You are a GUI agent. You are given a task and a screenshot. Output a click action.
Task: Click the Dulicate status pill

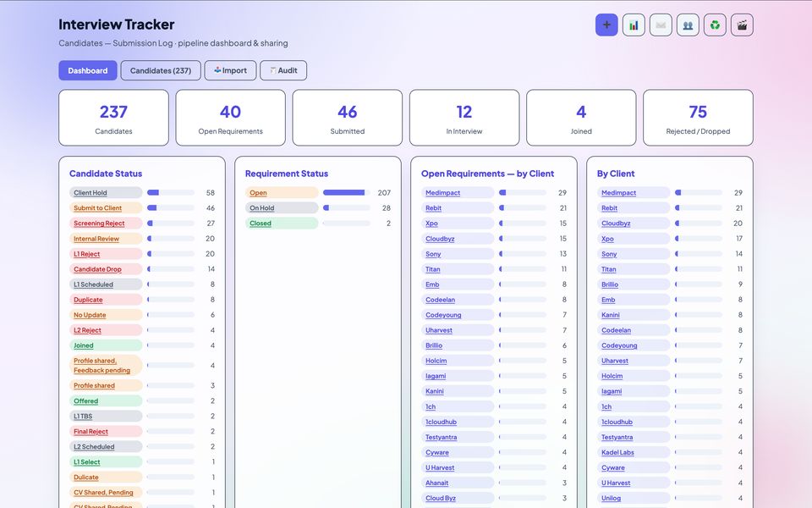click(106, 477)
